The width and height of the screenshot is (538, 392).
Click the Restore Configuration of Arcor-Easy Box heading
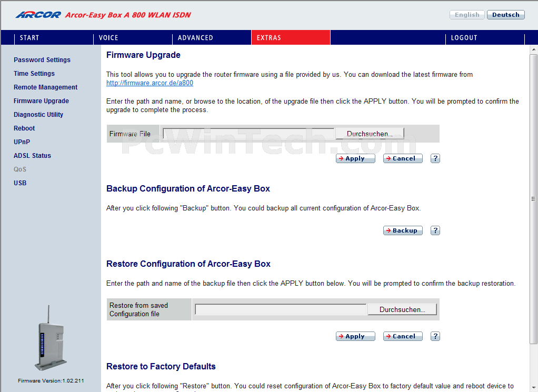pos(188,264)
